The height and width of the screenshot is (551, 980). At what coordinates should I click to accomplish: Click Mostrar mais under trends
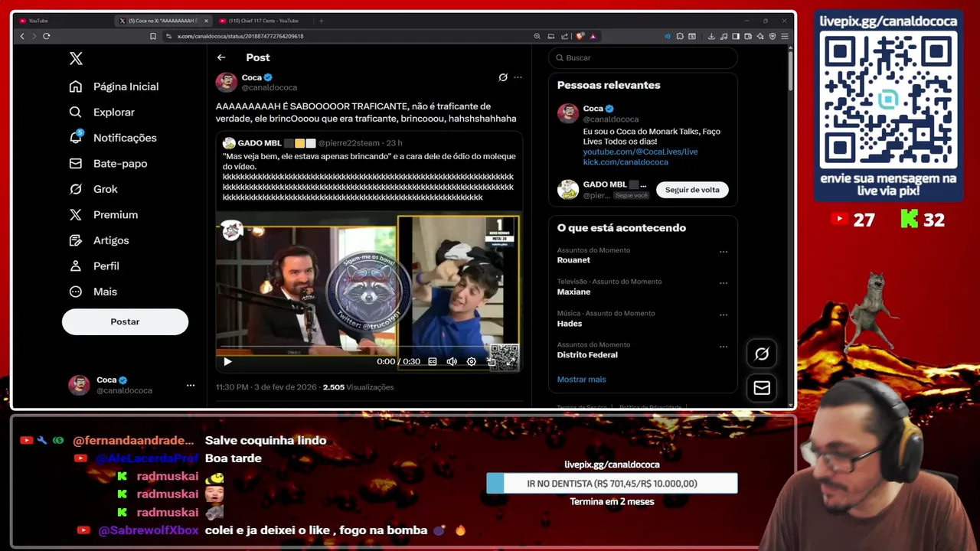(x=581, y=380)
